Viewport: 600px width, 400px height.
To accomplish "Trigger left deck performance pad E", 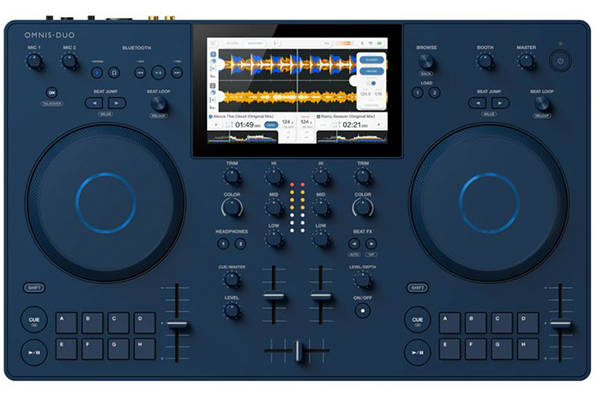I will point(67,349).
